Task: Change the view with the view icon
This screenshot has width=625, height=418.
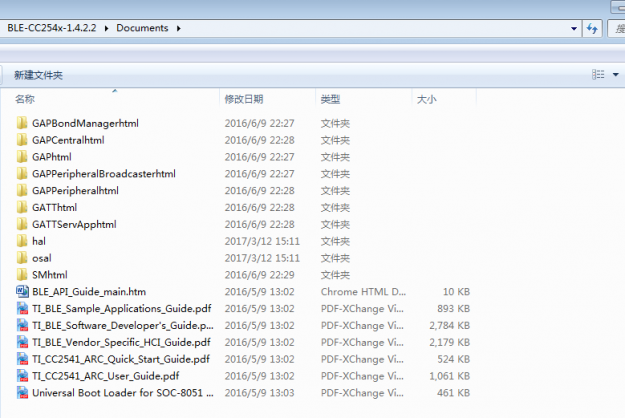Action: (x=598, y=75)
